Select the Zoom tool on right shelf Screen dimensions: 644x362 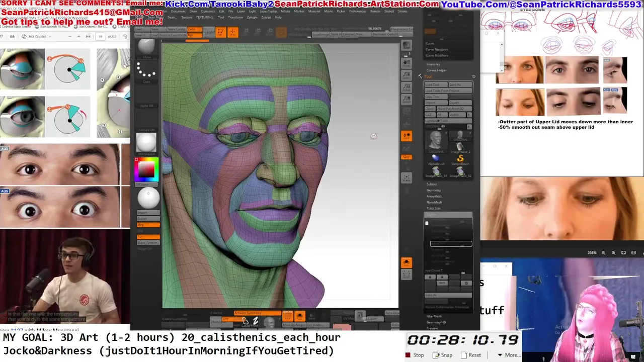pyautogui.click(x=406, y=75)
